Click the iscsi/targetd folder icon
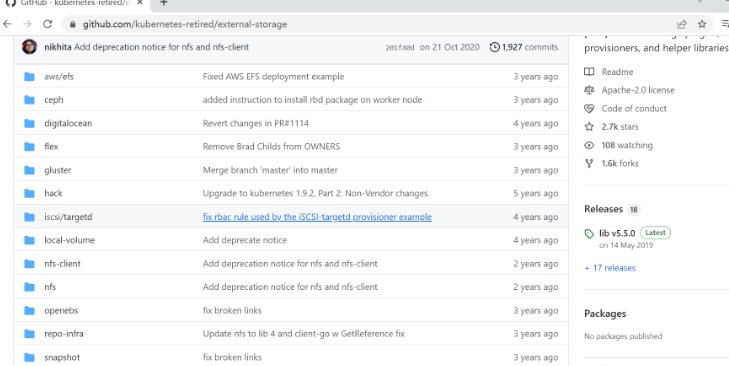The image size is (729, 366). tap(29, 217)
